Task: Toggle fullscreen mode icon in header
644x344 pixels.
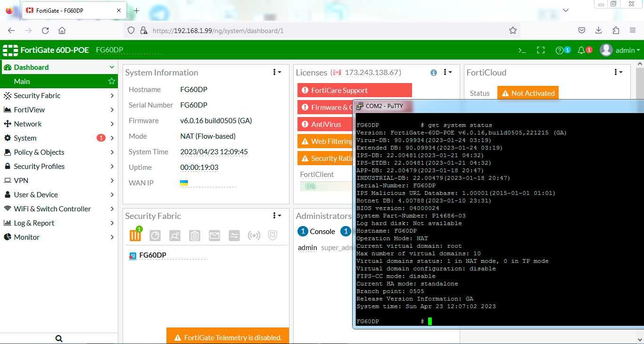Action: click(x=541, y=50)
